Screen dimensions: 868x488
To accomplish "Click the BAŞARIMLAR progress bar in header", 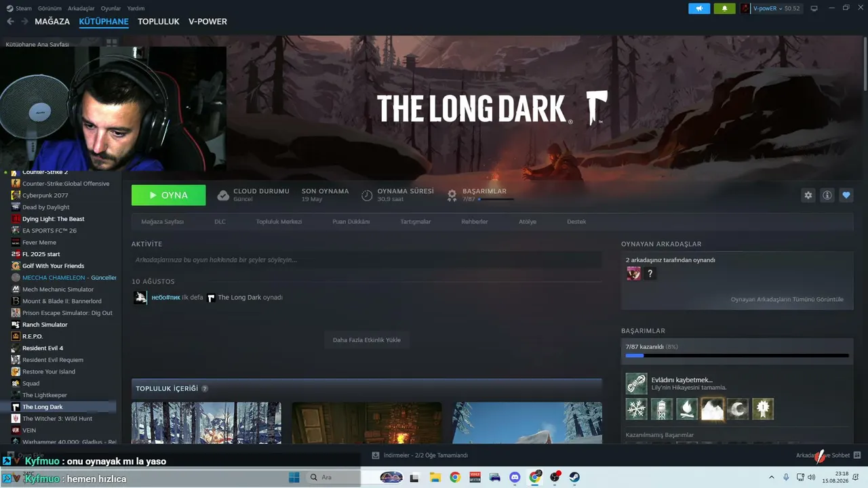I will point(496,199).
